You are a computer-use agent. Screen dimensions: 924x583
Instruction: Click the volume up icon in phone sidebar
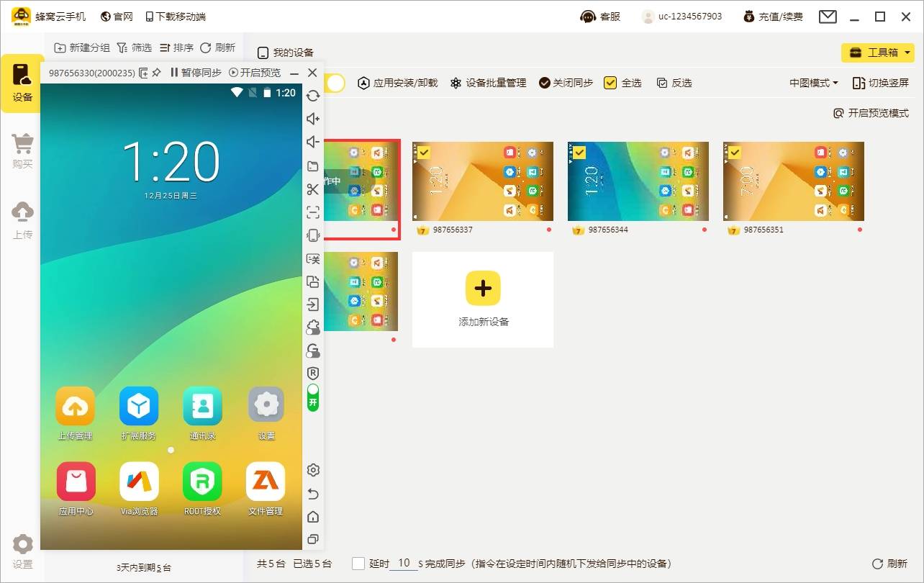(x=313, y=119)
